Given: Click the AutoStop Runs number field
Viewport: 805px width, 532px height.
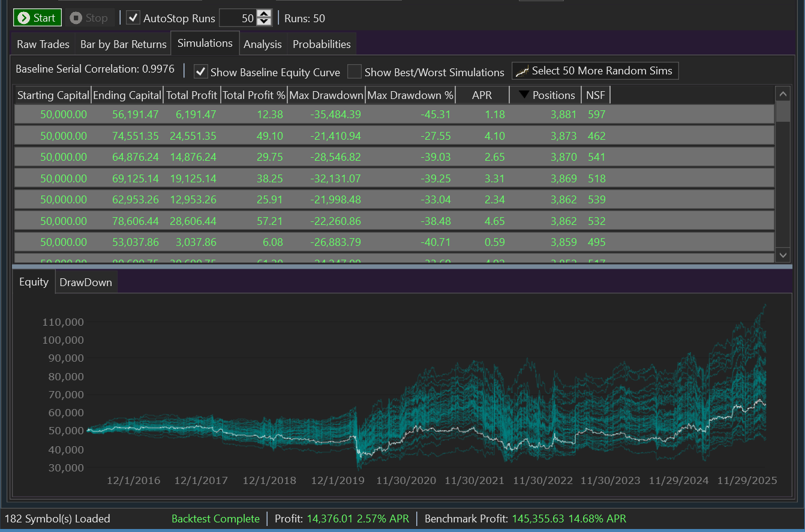Looking at the screenshot, I should (238, 19).
